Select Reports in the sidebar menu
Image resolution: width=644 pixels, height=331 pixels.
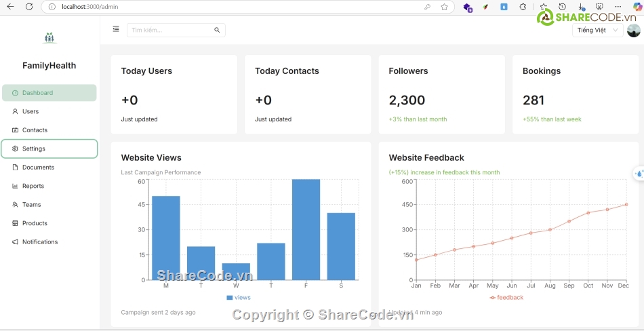click(33, 186)
